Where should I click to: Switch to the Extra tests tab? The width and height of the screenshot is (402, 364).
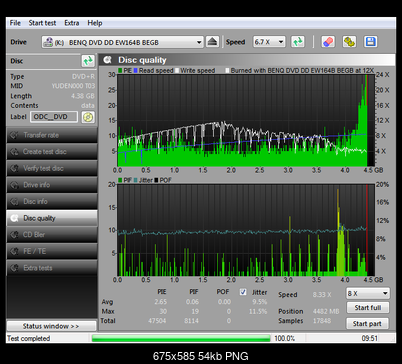[x=52, y=268]
